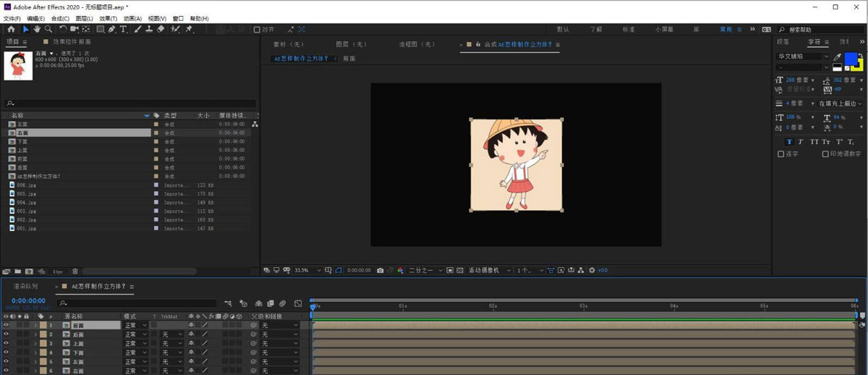The image size is (868, 375).
Task: Create new folder in project panel
Action: coord(17,271)
